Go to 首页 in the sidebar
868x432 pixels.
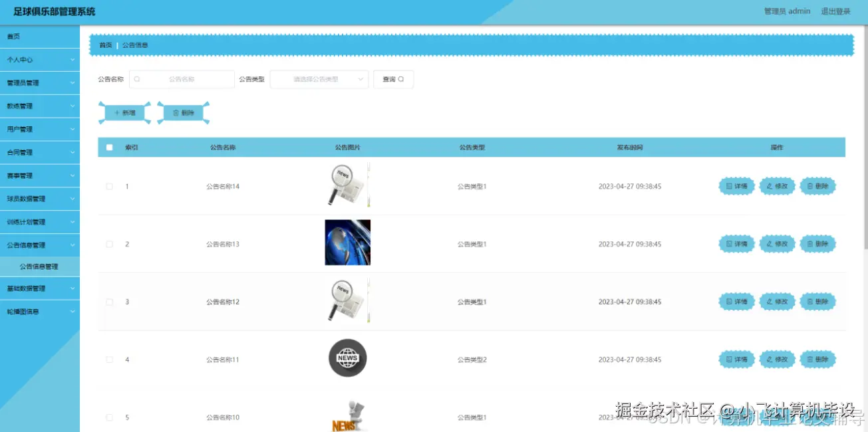pos(40,37)
